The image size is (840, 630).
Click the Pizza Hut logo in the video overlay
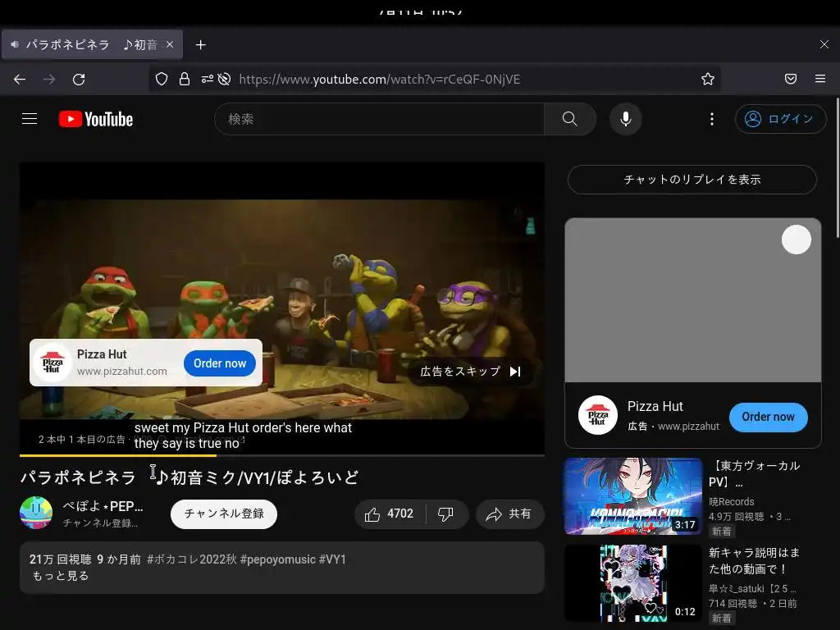coord(52,363)
